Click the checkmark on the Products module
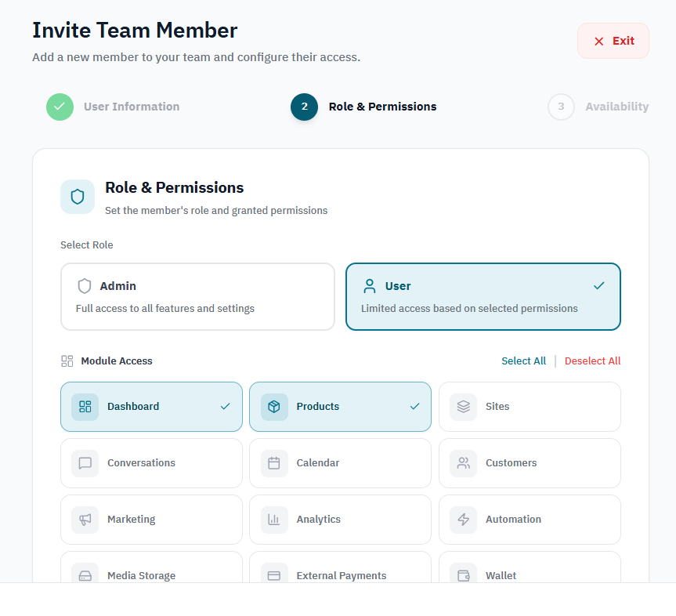The width and height of the screenshot is (676, 616). tap(414, 406)
